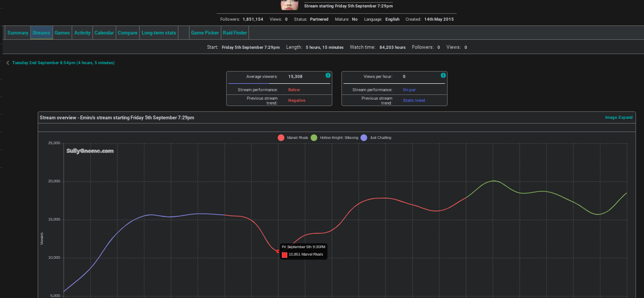The width and height of the screenshot is (644, 298).
Task: Click the info icon in Views per hour panel
Action: pyautogui.click(x=443, y=76)
